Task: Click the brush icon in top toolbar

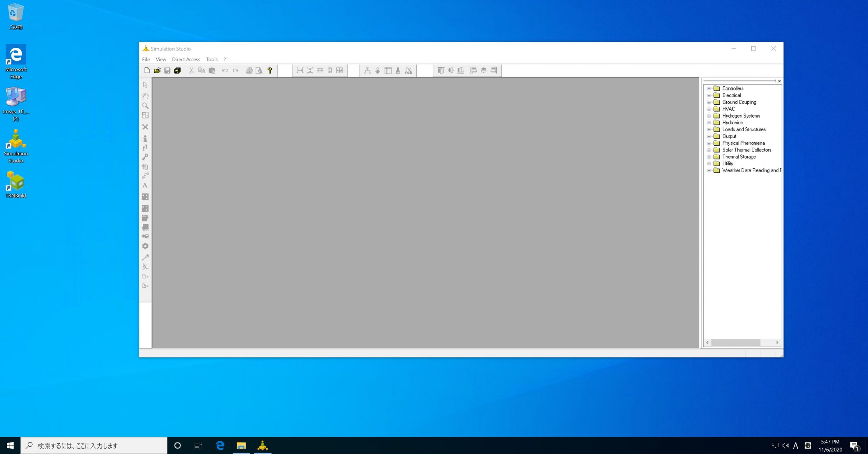Action: [x=398, y=70]
